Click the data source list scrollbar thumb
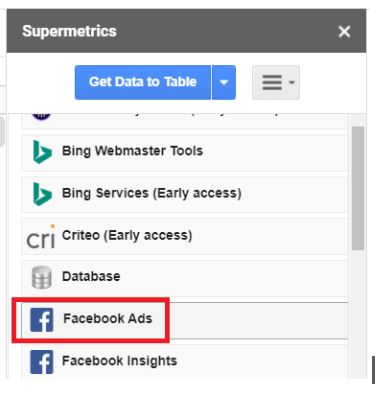The image size is (380, 398). pyautogui.click(x=358, y=188)
